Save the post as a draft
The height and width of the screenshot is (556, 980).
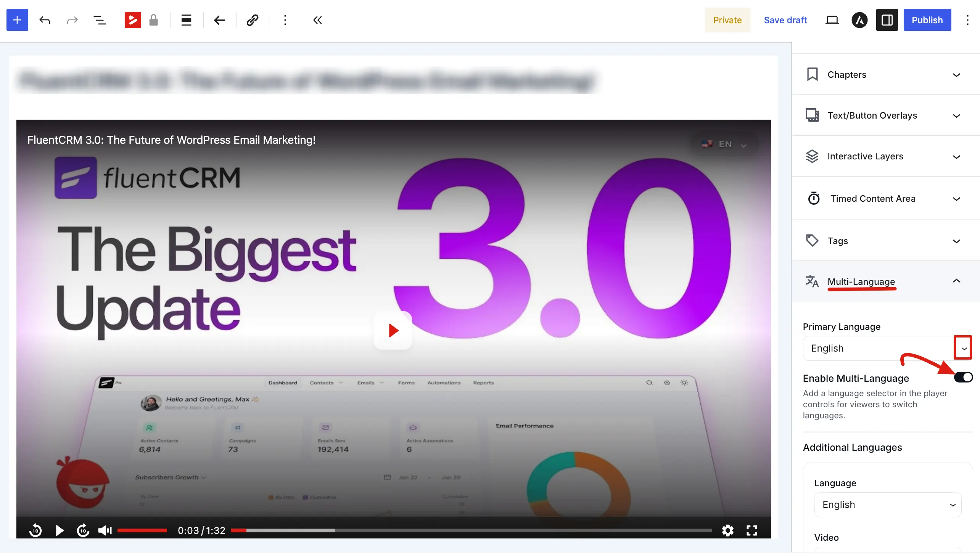(785, 20)
